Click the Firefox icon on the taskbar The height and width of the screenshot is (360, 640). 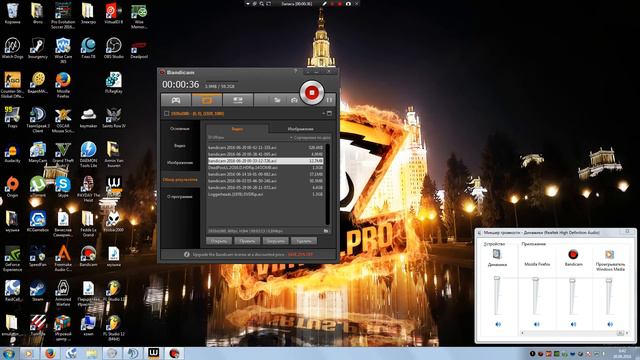pyautogui.click(x=50, y=353)
